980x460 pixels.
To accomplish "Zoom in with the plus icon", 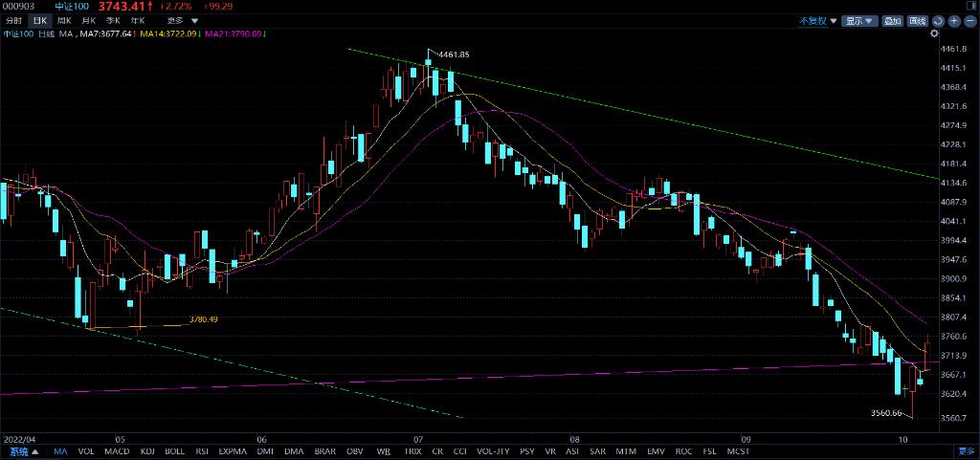I will point(955,20).
